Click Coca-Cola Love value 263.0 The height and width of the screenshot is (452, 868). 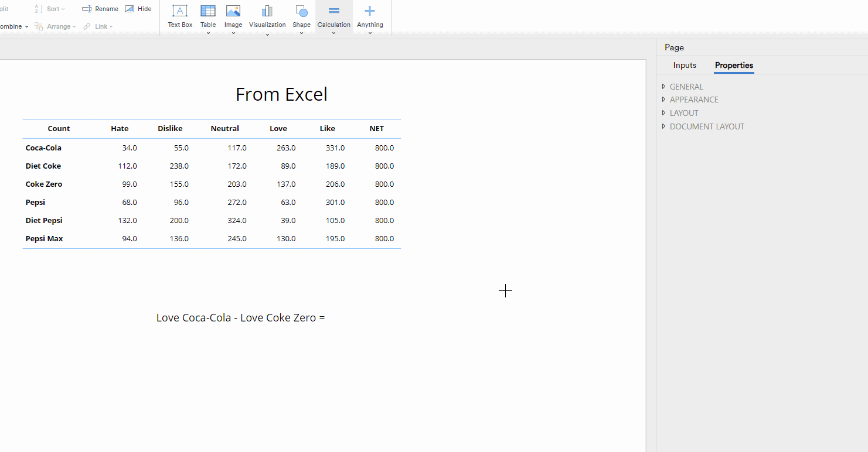(286, 148)
